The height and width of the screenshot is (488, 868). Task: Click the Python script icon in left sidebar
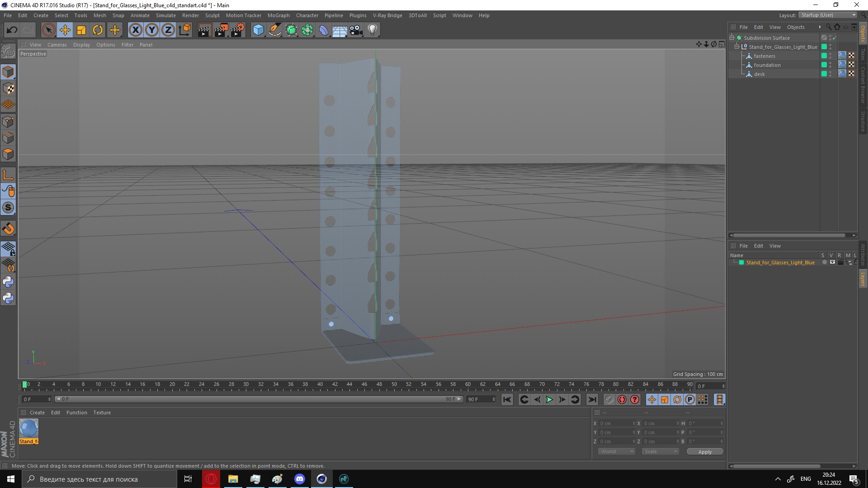(x=8, y=282)
